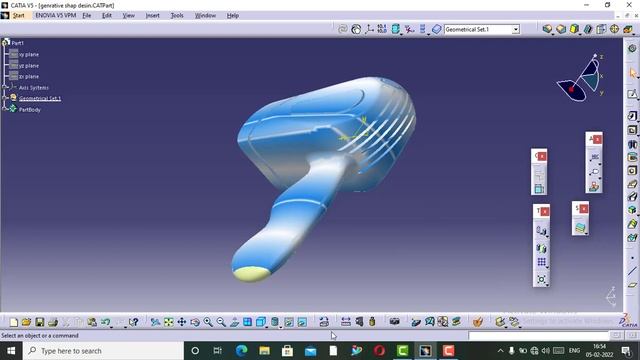Click the Axis System icon in top toolbar
This screenshot has height=360, width=640.
pos(369,29)
